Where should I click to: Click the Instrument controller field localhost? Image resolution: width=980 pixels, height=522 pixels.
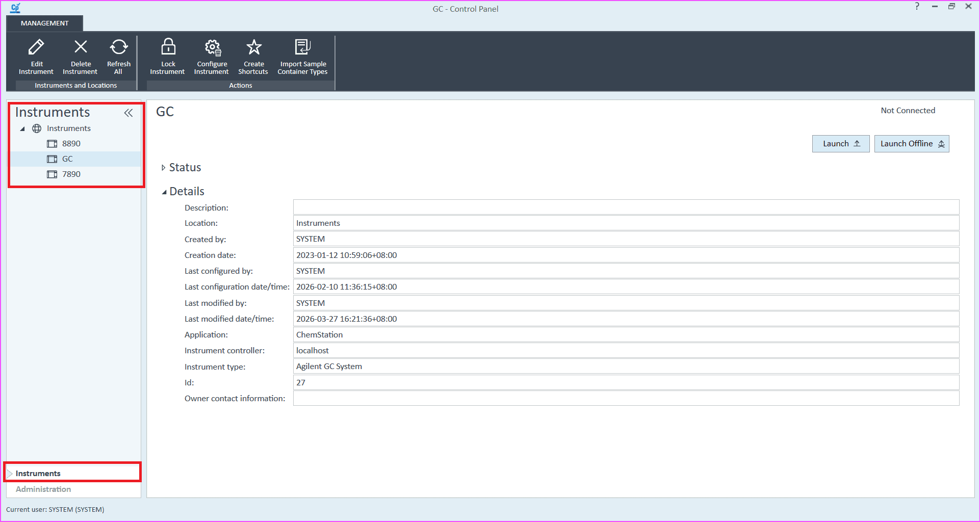[626, 350]
